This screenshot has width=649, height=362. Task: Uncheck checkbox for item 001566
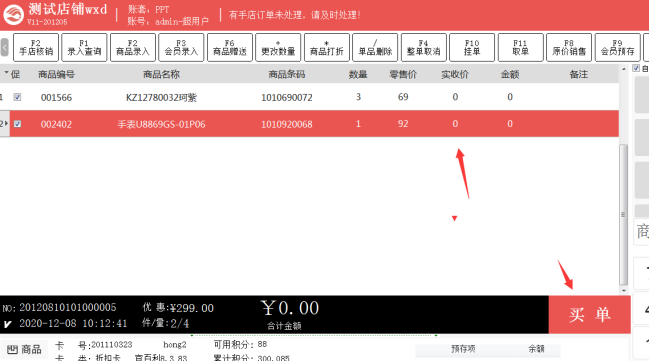pos(17,97)
